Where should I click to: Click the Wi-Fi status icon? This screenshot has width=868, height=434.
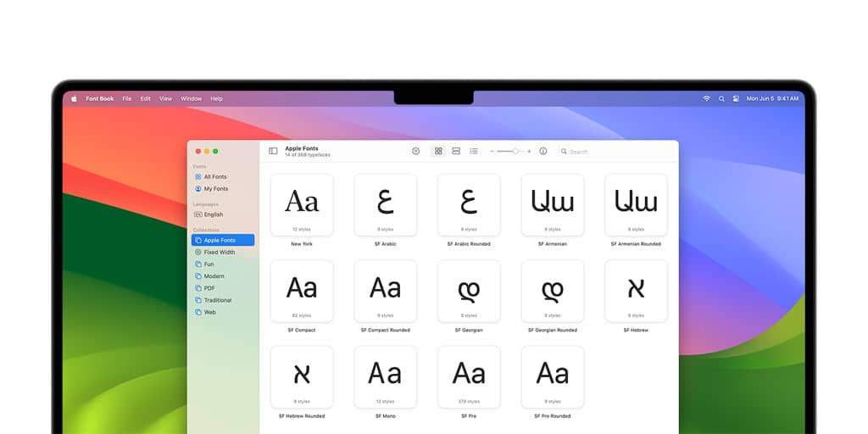707,98
